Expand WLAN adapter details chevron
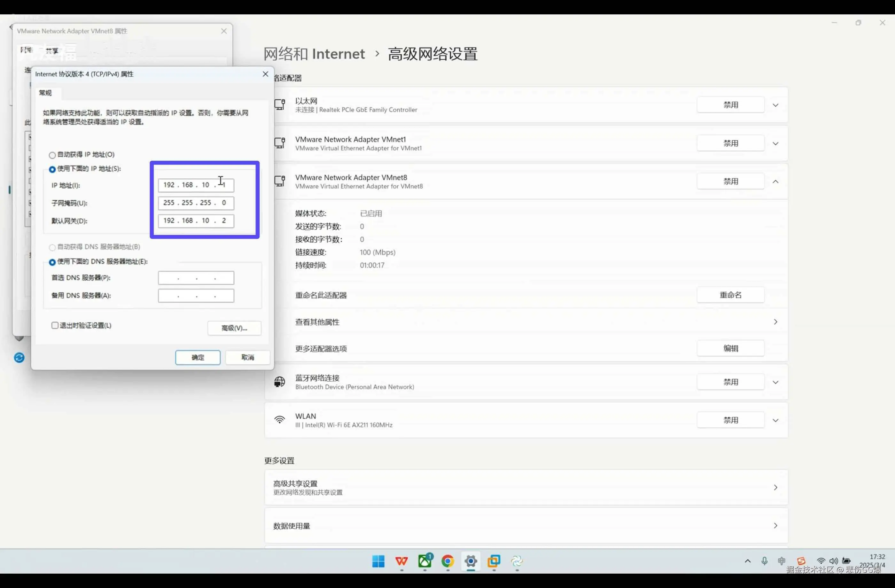This screenshot has width=895, height=588. [775, 420]
